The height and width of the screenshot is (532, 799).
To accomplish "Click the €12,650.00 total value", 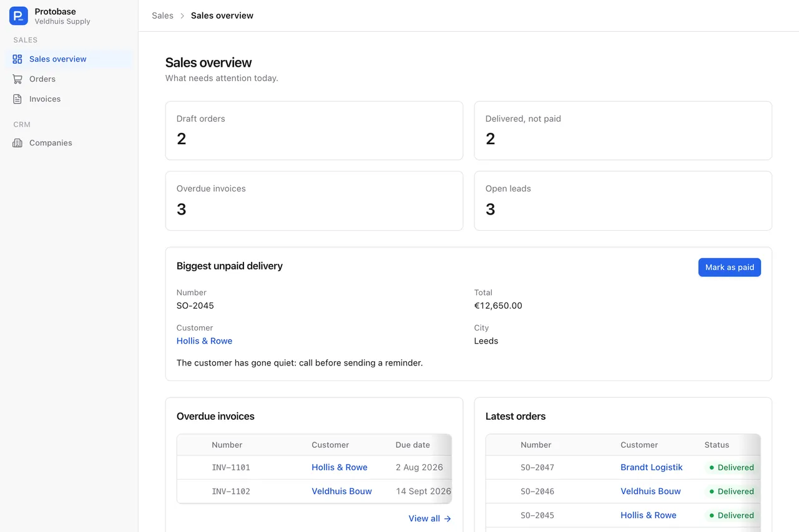I will pos(498,306).
